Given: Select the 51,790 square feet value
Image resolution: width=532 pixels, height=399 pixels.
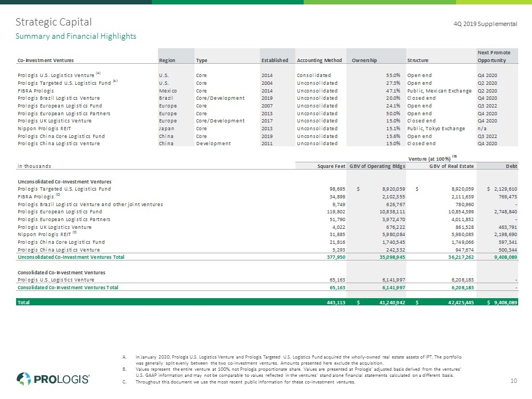Looking at the screenshot, I should pos(337,219).
